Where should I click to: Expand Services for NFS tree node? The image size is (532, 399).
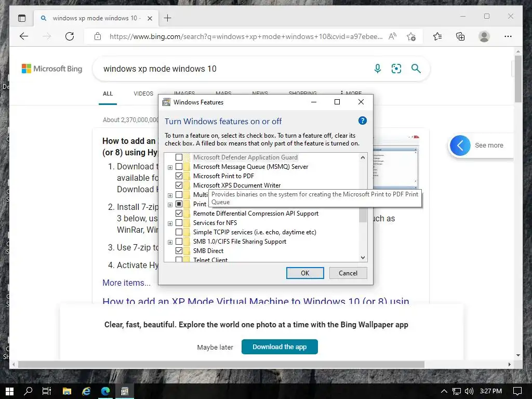coord(170,223)
